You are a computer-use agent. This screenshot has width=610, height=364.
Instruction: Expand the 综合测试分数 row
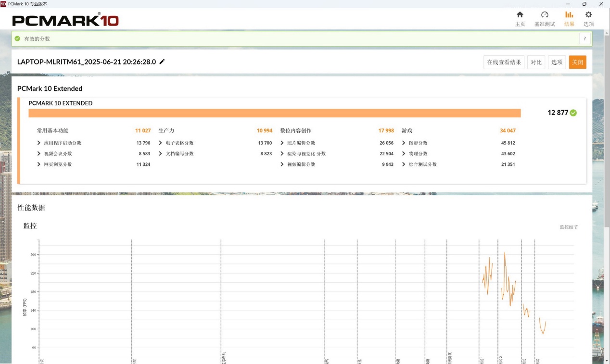pos(404,164)
